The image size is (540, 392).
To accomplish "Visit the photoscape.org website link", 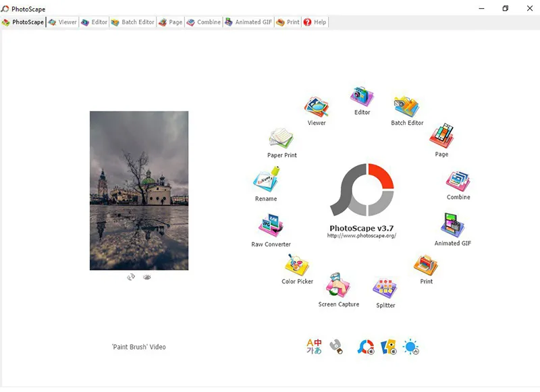I will [x=362, y=235].
